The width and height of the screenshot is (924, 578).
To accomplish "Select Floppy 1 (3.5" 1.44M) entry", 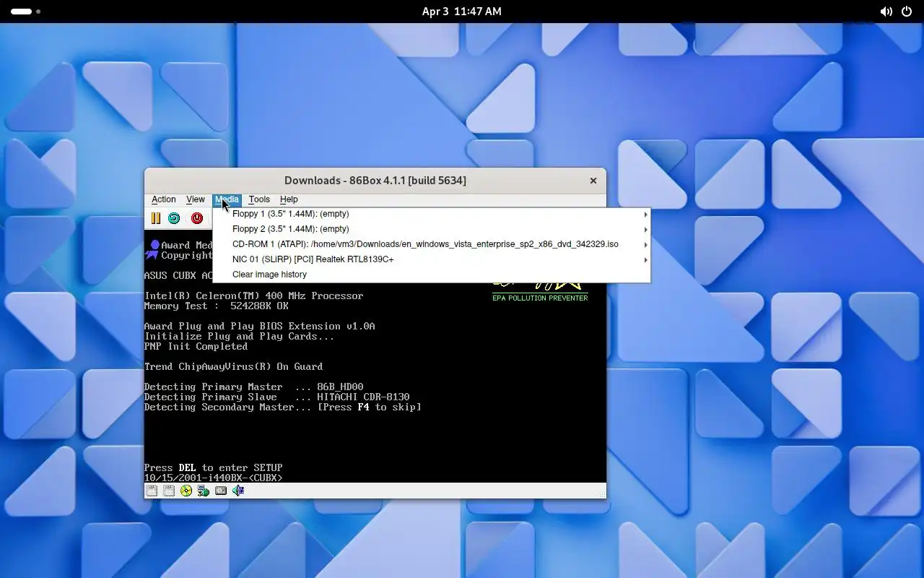I will coord(432,214).
